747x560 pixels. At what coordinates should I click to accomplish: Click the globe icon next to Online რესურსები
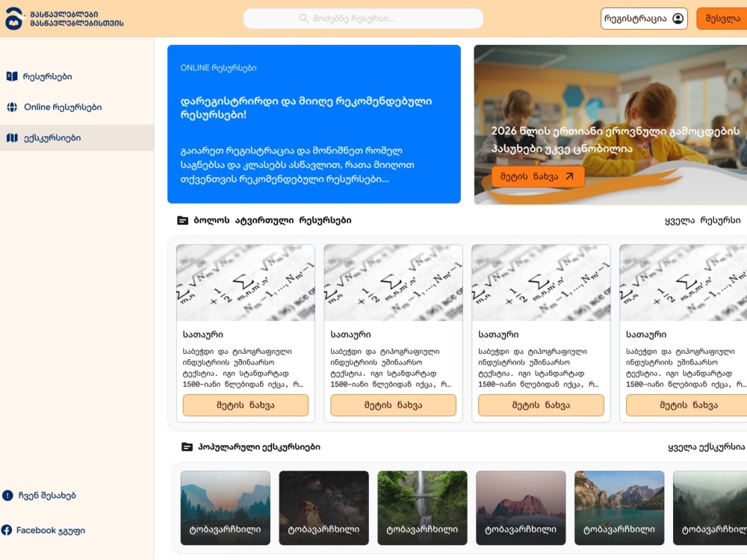pyautogui.click(x=12, y=107)
